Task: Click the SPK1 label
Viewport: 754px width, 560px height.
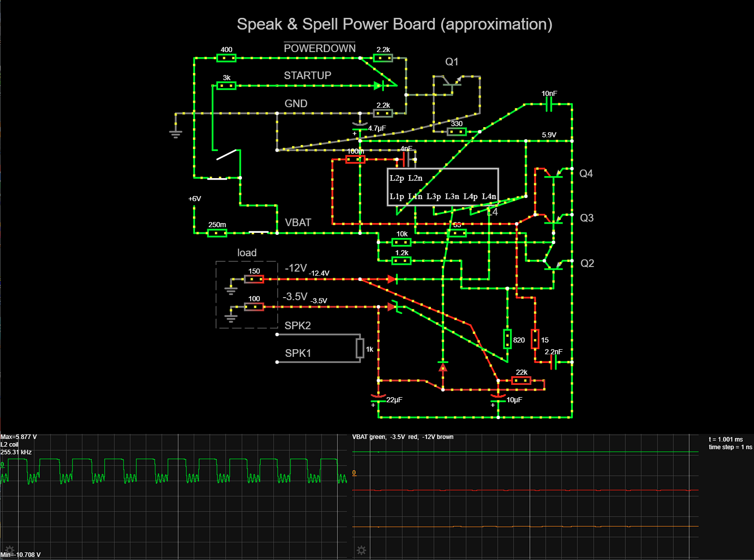Action: 298,353
